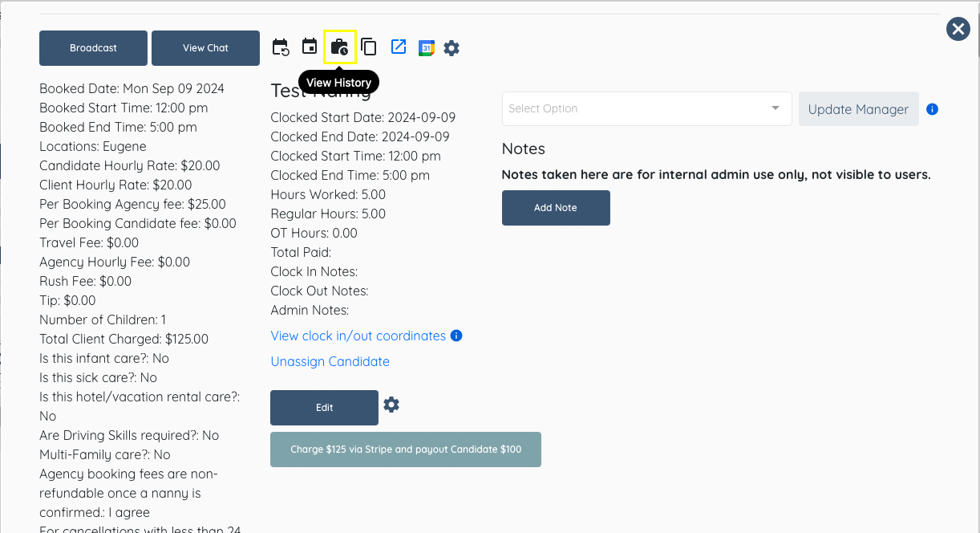Open the top toolbar settings gear
The image size is (980, 533).
tap(452, 48)
